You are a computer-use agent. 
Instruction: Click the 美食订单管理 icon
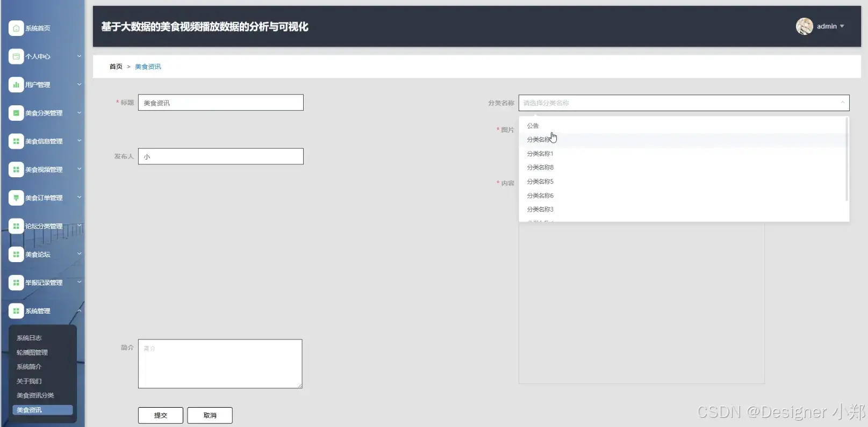tap(16, 198)
